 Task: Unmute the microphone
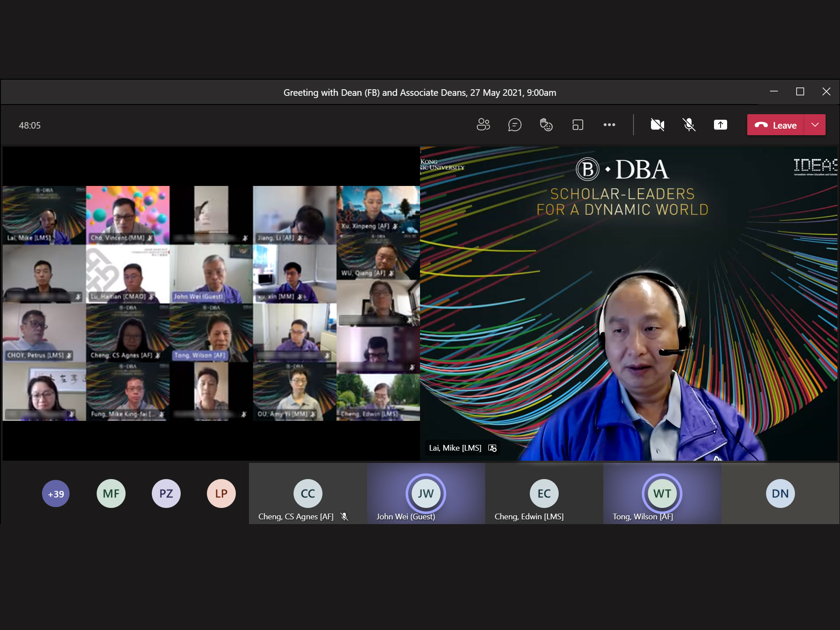(689, 125)
